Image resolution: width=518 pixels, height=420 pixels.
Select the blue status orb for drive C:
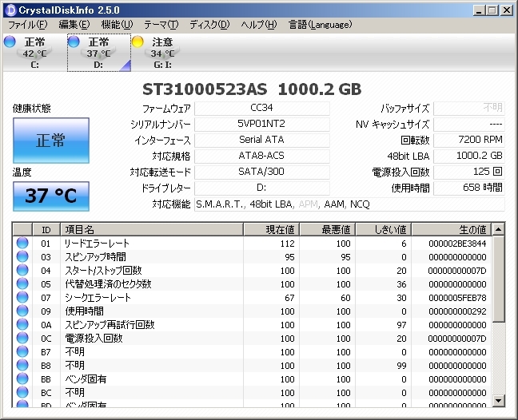tap(10, 42)
